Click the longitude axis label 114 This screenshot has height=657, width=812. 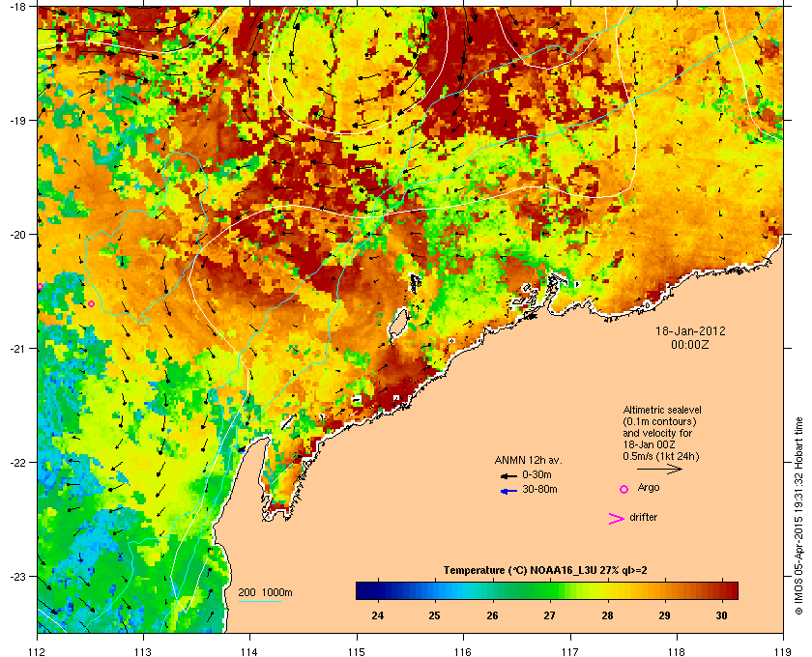[x=249, y=652]
